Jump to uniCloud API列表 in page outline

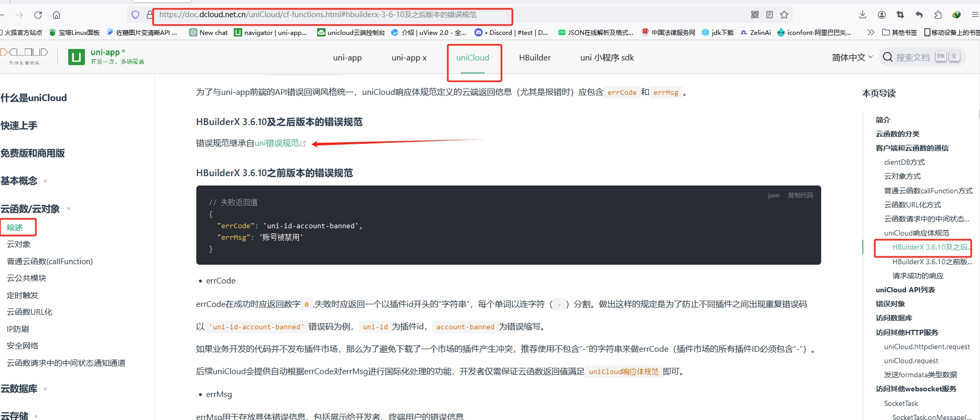[x=906, y=290]
